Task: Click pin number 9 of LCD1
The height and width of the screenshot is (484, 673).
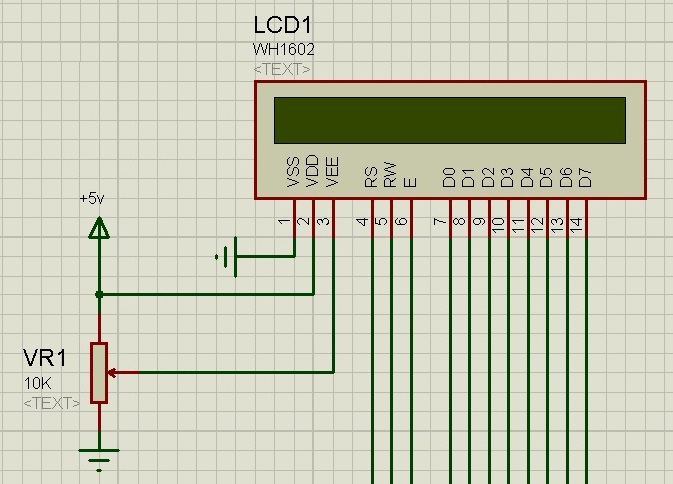Action: 479,221
